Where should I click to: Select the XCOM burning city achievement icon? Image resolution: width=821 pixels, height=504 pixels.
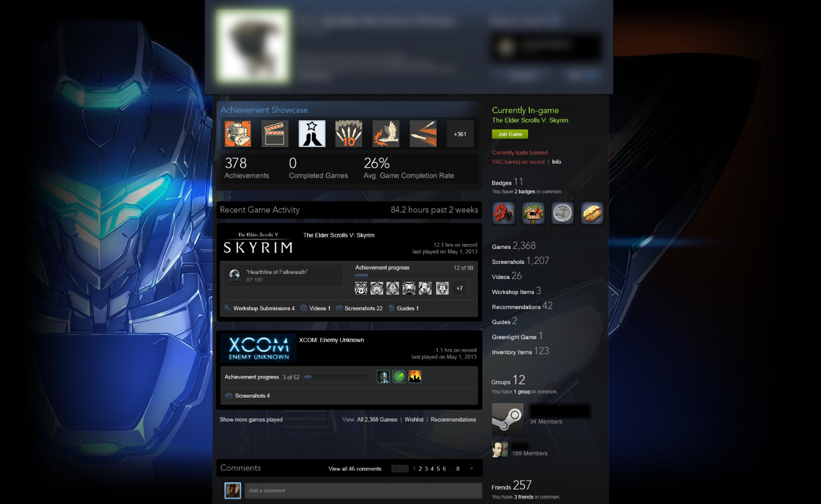point(414,376)
